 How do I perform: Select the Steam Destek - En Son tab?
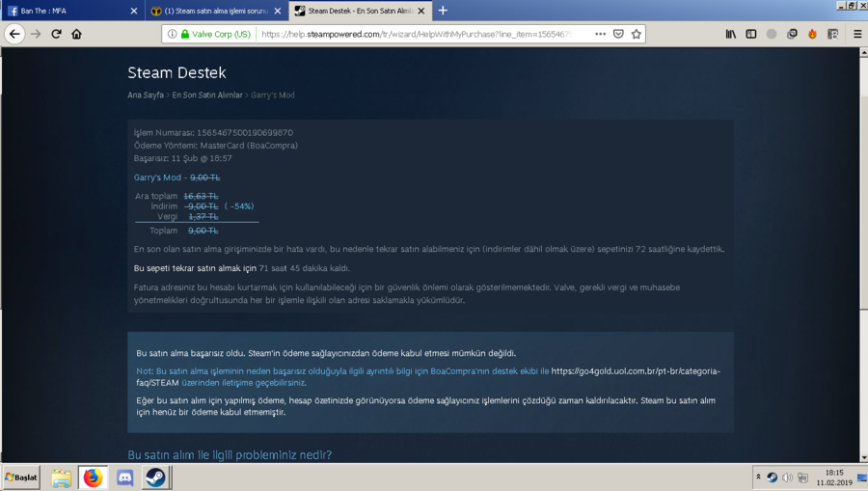tap(360, 11)
